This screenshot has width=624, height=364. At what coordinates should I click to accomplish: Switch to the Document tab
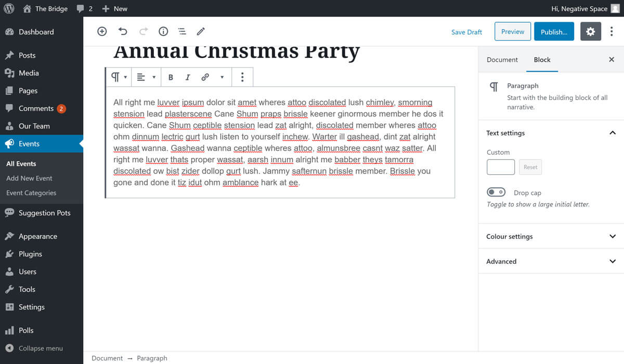[x=502, y=60]
